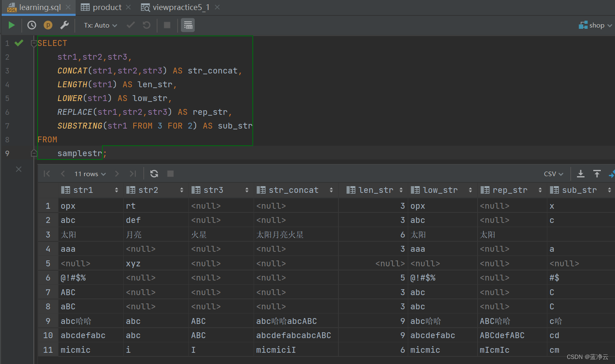The height and width of the screenshot is (364, 615).
Task: Toggle in-editor results table icon
Action: [188, 25]
